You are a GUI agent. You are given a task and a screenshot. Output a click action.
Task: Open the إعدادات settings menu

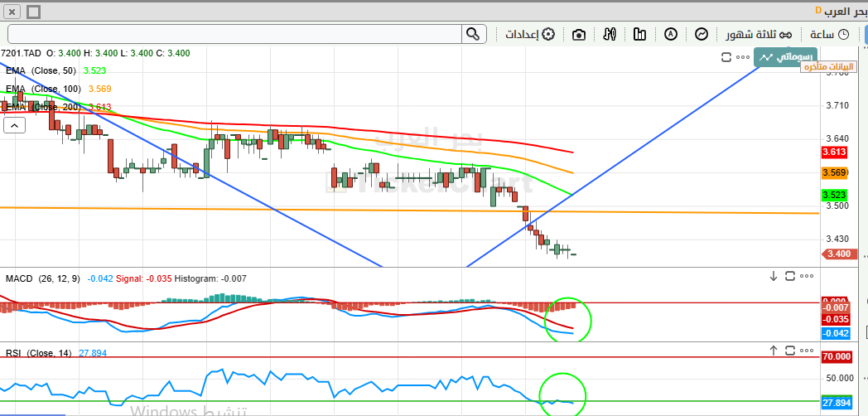530,34
